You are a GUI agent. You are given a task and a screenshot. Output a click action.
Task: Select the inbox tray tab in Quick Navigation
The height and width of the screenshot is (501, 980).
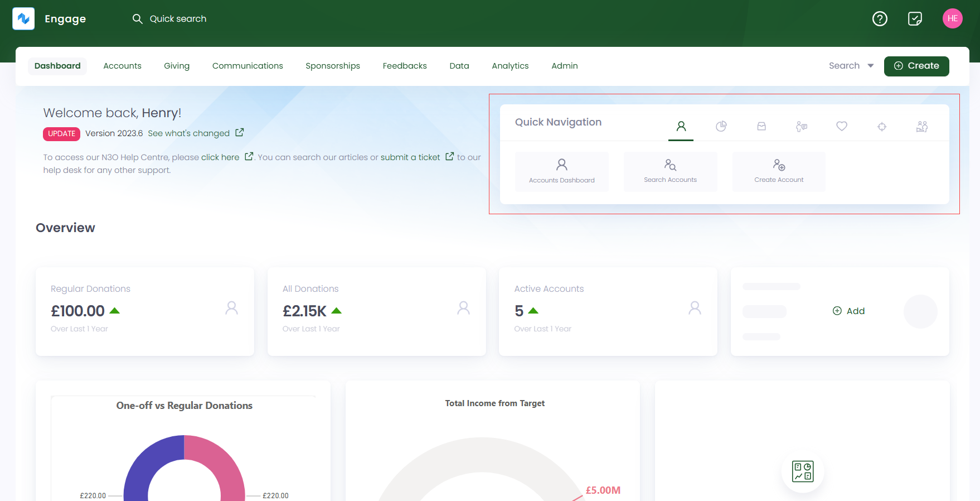(x=761, y=126)
